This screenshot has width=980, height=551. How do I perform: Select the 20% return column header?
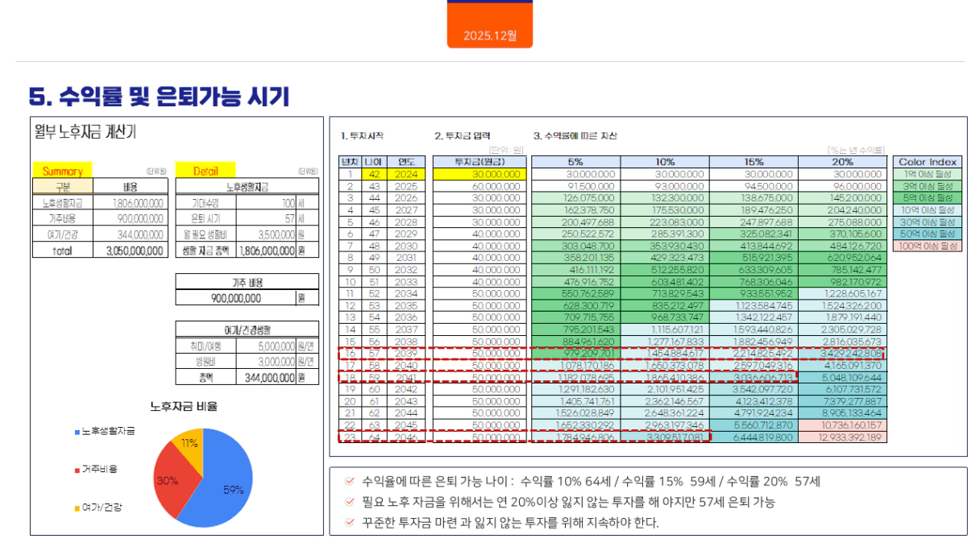841,162
